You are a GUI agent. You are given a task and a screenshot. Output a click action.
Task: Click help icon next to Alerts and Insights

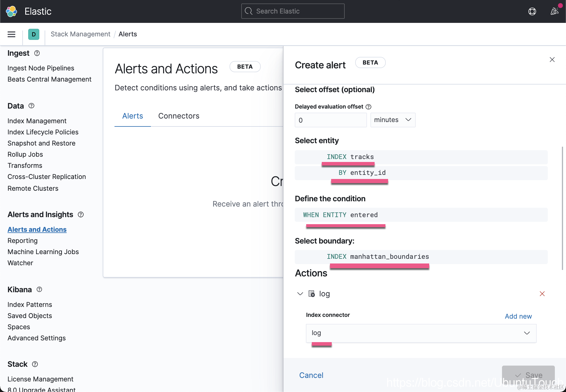pyautogui.click(x=81, y=214)
